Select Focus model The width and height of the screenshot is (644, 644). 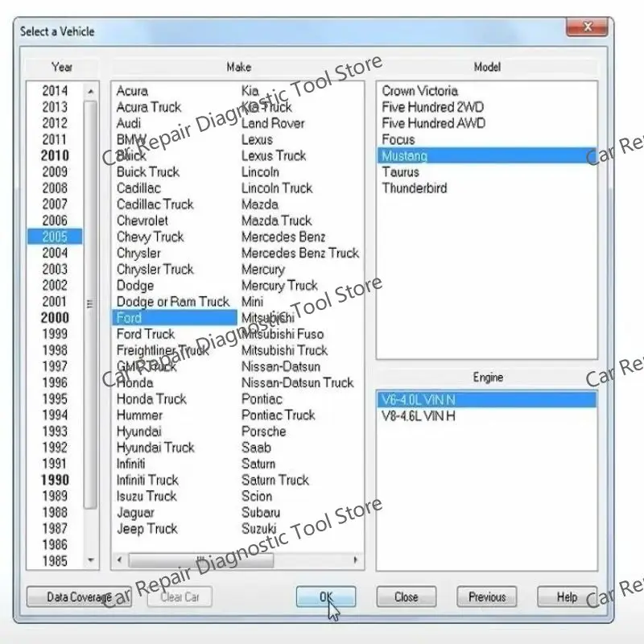[487, 139]
